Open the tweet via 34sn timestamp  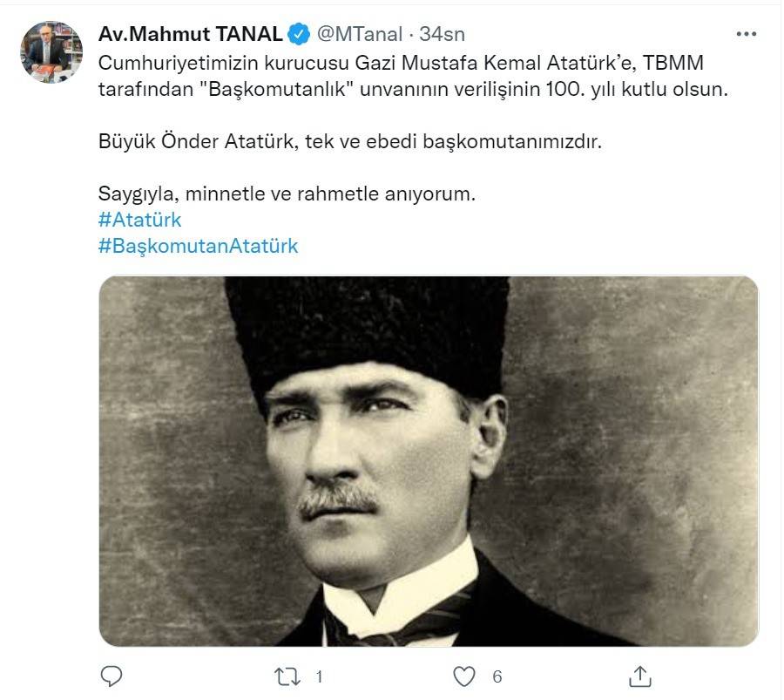pyautogui.click(x=442, y=34)
